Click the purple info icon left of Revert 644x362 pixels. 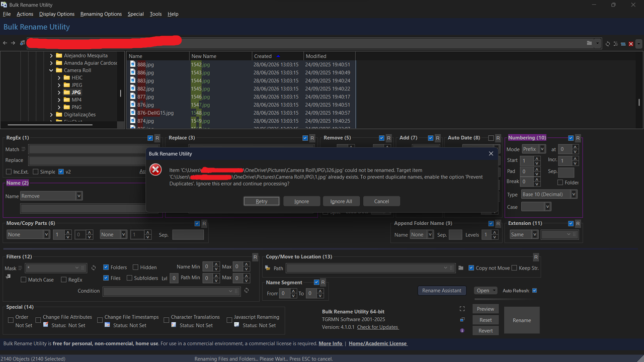(x=462, y=330)
